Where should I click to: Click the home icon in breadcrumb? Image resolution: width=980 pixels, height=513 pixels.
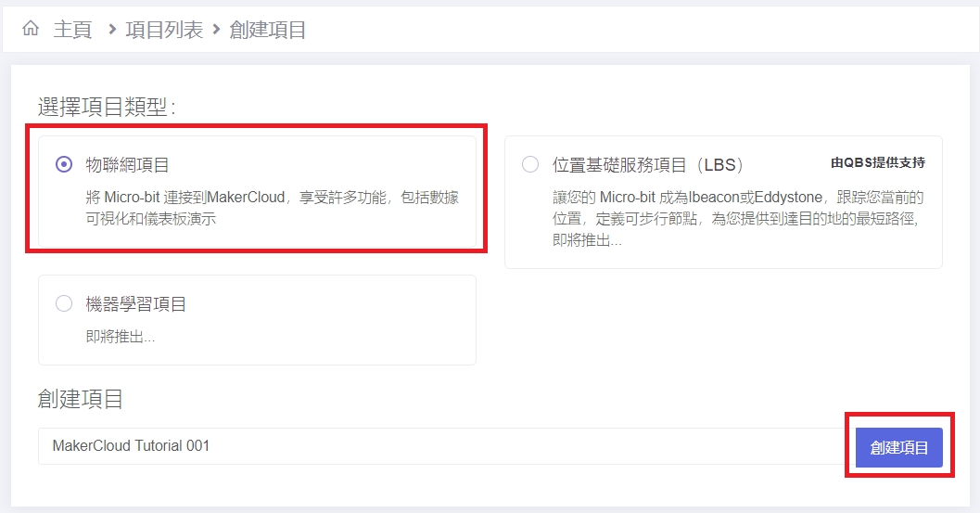[x=31, y=28]
